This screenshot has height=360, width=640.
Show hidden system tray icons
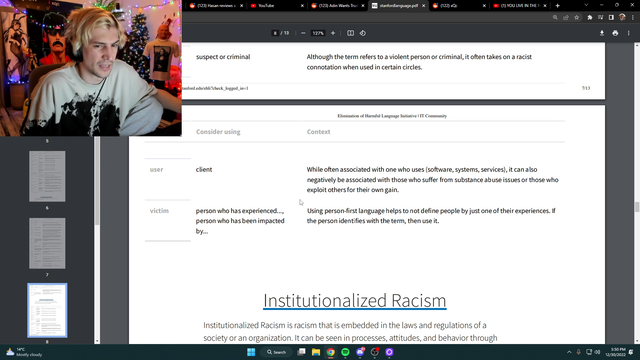pyautogui.click(x=569, y=352)
